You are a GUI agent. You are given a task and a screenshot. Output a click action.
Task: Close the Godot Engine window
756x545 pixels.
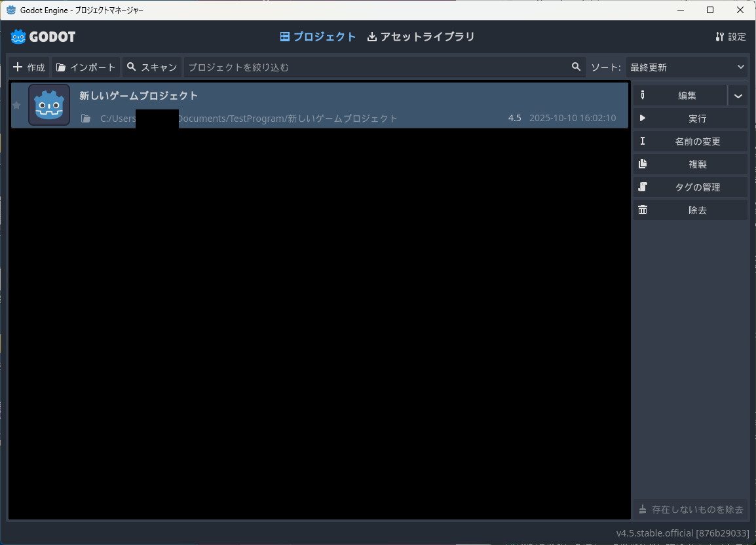tap(740, 10)
